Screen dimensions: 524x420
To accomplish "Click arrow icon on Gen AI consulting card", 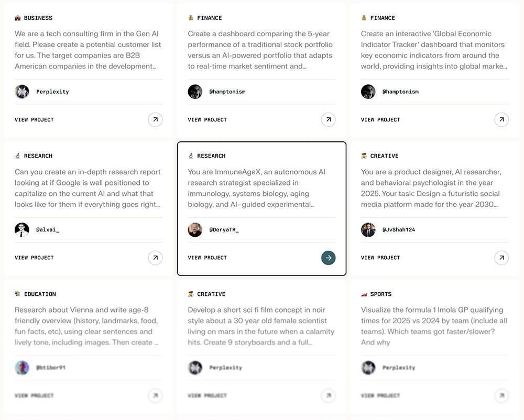I will click(x=155, y=120).
